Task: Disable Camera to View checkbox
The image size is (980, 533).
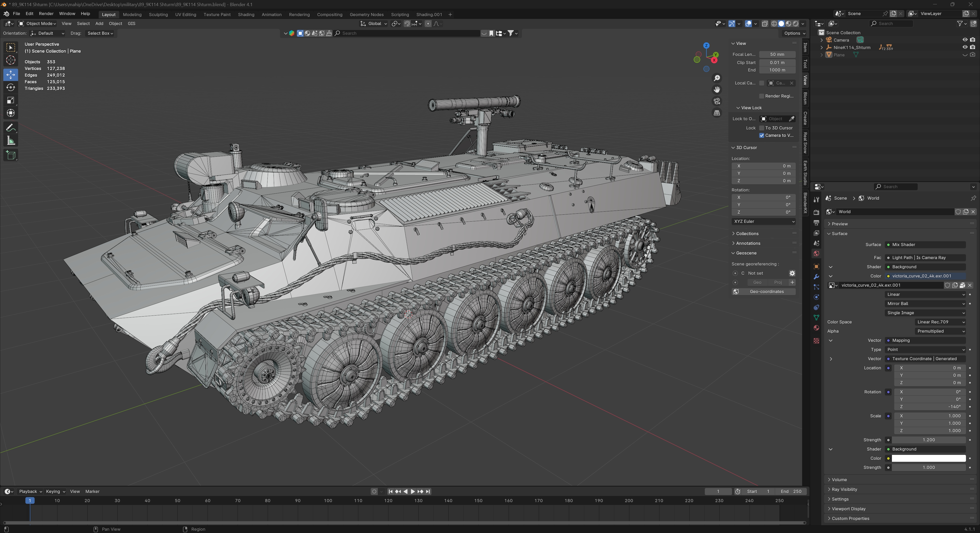Action: click(762, 136)
